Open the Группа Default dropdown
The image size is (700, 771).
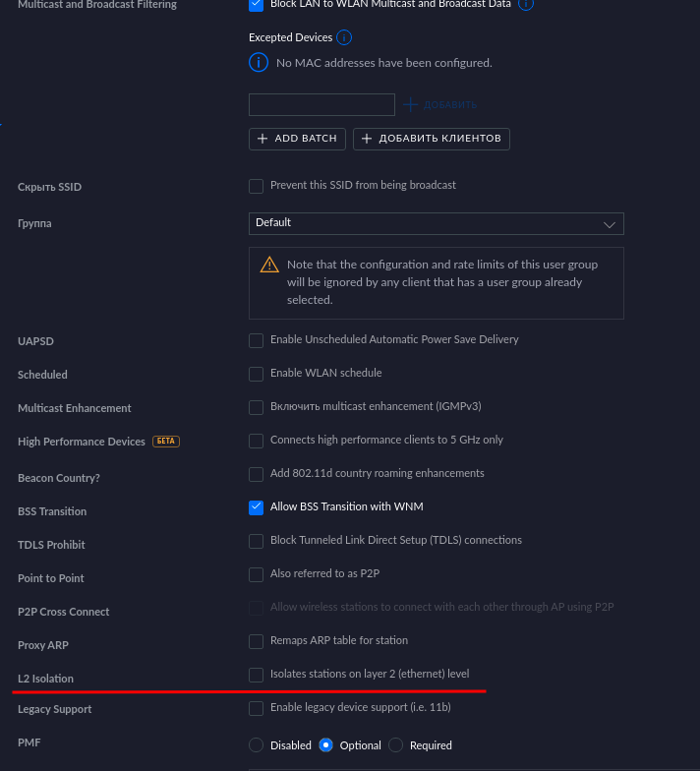tap(437, 224)
